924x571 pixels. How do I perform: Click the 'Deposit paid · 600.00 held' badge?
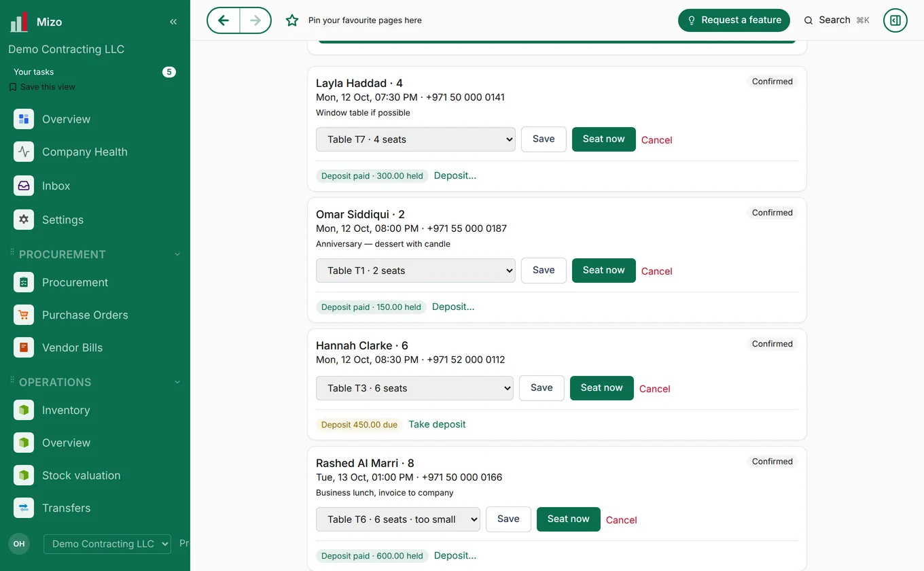click(x=372, y=556)
